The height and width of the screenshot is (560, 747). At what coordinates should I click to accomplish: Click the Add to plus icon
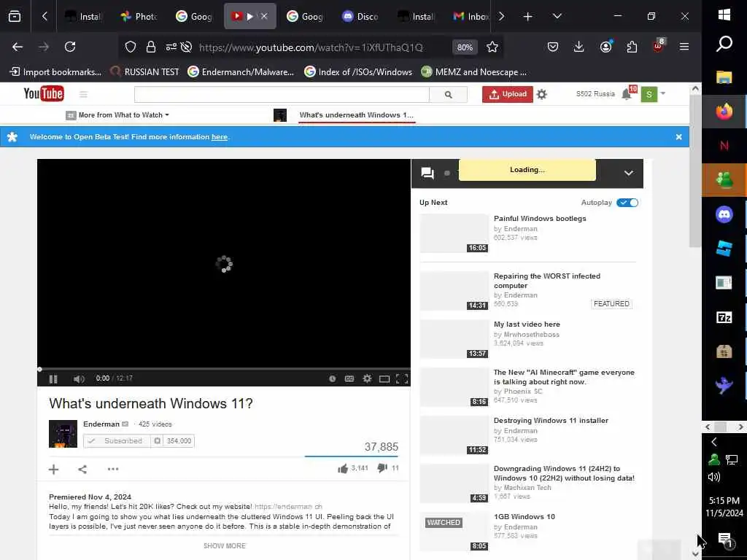(54, 469)
